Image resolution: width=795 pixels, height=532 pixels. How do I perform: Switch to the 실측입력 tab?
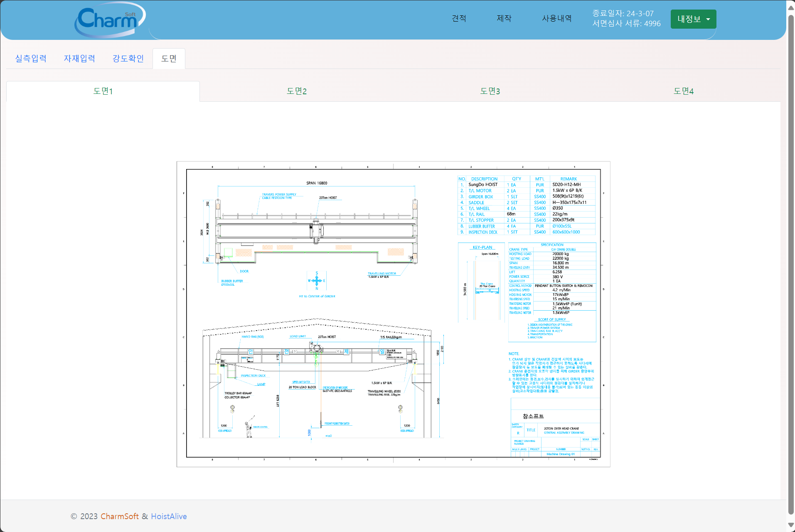click(31, 59)
